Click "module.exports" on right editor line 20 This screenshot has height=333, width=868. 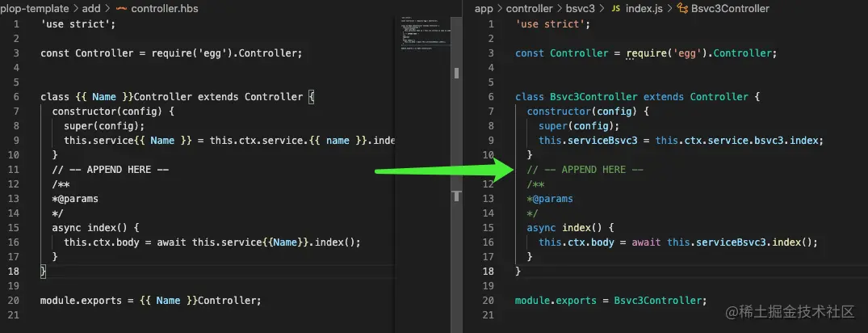pos(556,301)
